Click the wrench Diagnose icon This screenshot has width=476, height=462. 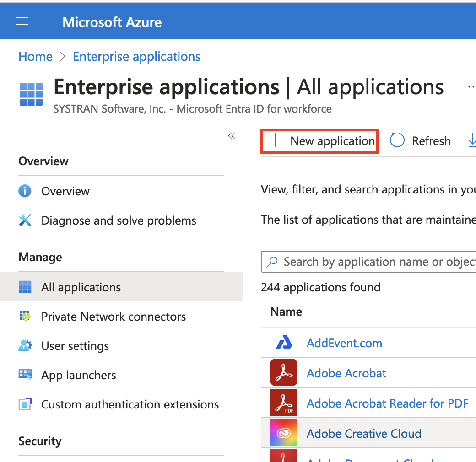[25, 220]
